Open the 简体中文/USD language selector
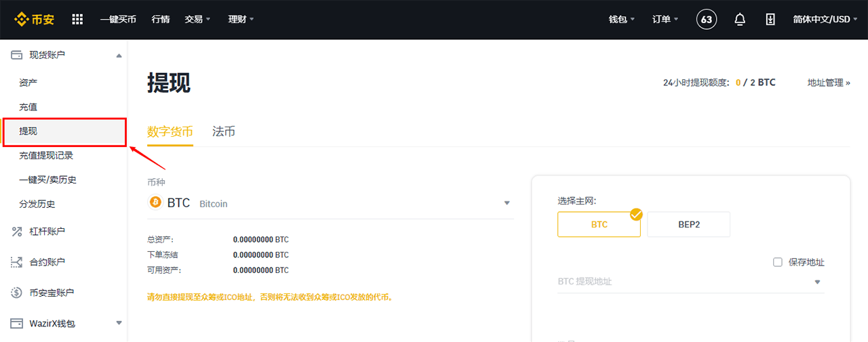 tap(825, 19)
